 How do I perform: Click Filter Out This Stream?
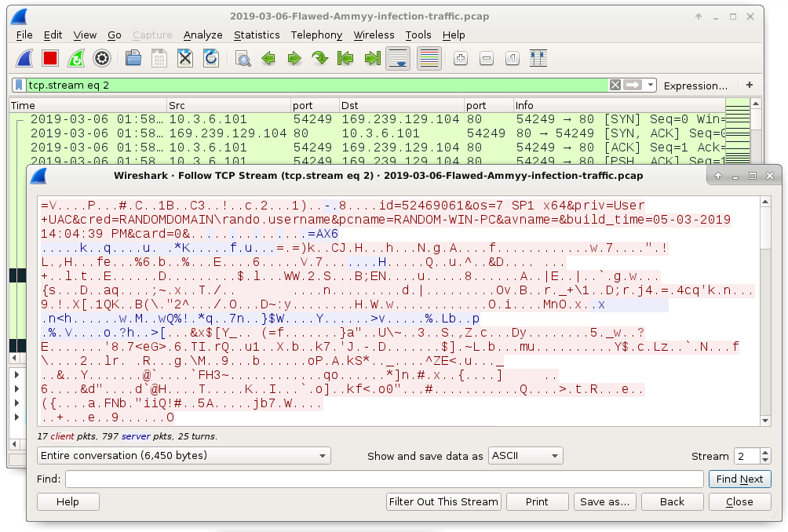tap(443, 502)
